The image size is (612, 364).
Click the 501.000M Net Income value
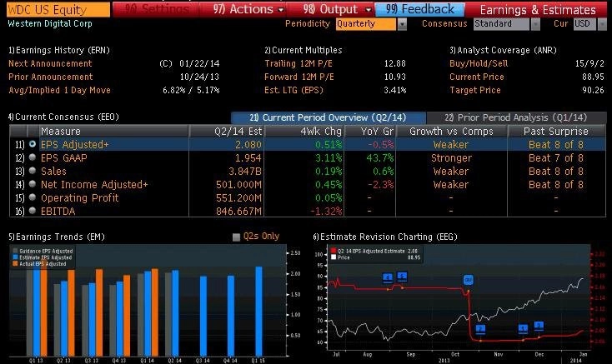tap(238, 184)
